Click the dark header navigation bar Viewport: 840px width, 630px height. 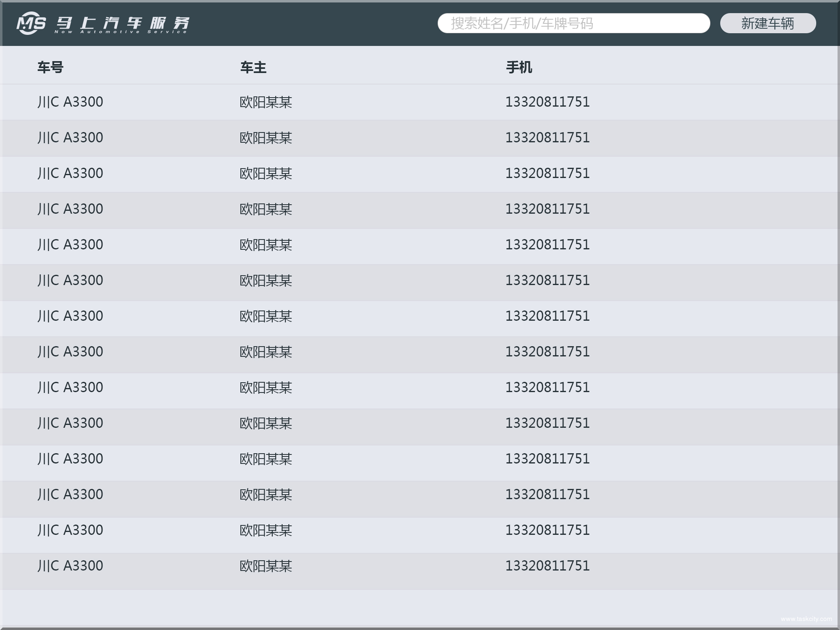coord(312,23)
